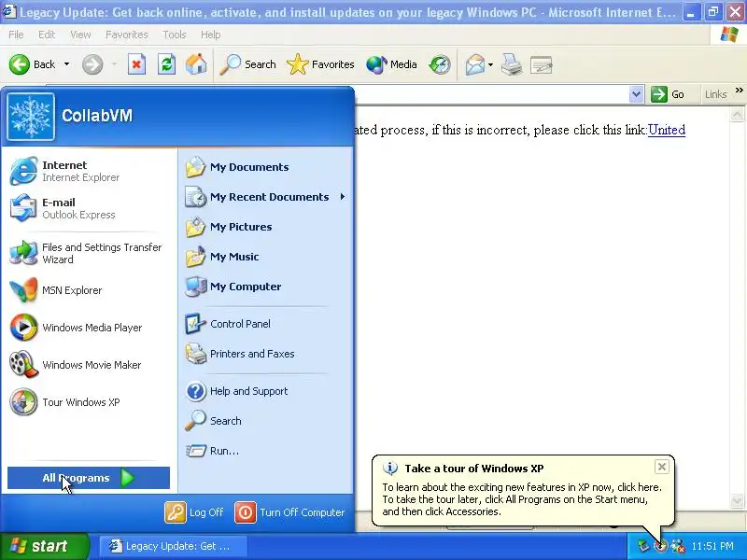Open Files and Settings Transfer Wizard
This screenshot has height=560, width=747.
click(x=89, y=253)
